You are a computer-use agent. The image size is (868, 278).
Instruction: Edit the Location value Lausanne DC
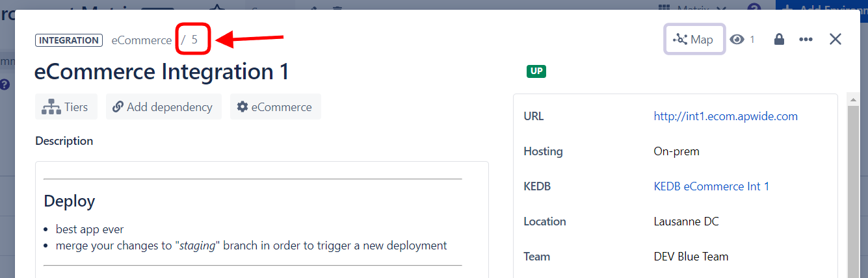pyautogui.click(x=686, y=221)
